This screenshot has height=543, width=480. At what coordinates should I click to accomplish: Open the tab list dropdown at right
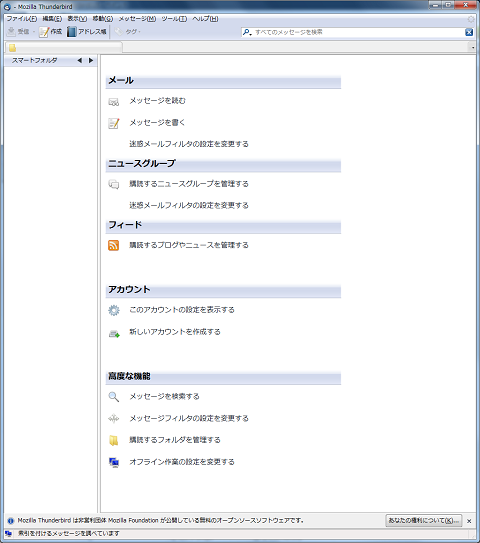(473, 47)
